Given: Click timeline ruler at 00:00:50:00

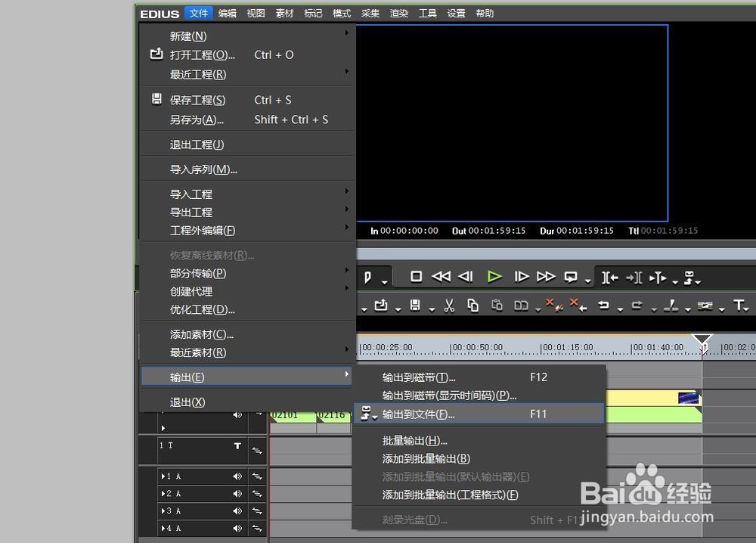Looking at the screenshot, I should (x=476, y=348).
